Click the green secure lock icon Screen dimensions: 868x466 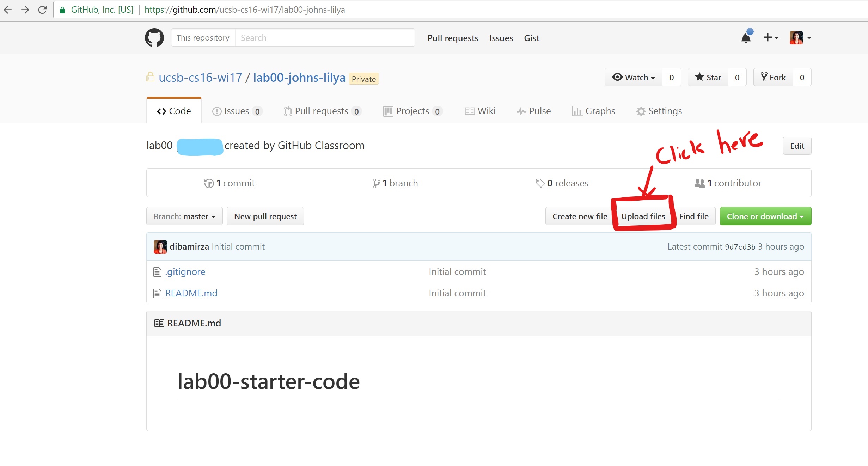tap(62, 10)
